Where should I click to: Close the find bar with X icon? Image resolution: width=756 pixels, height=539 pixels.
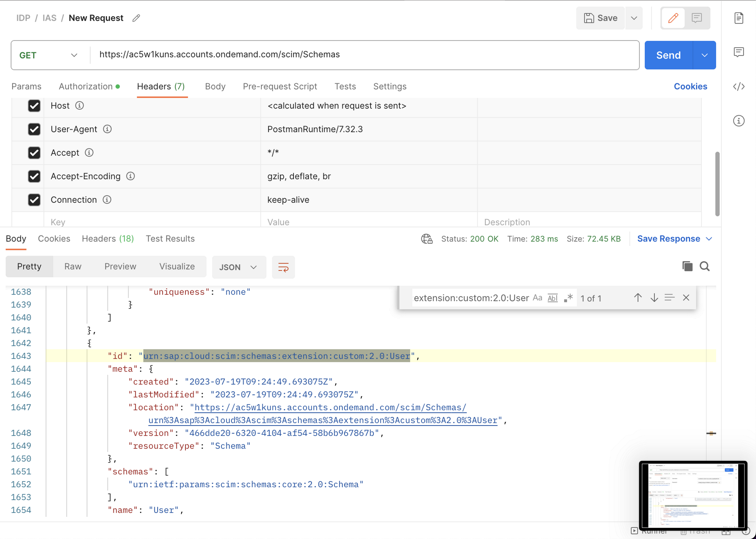(686, 298)
